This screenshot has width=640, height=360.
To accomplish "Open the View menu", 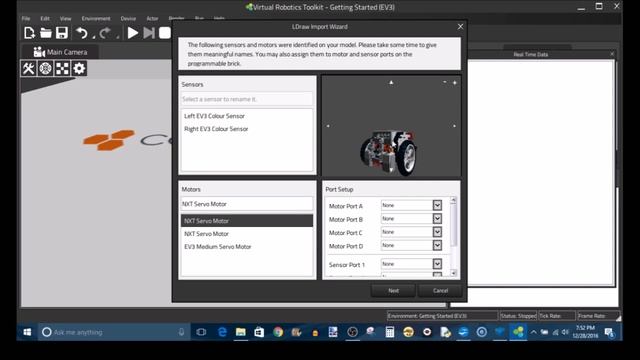I will pos(65,18).
